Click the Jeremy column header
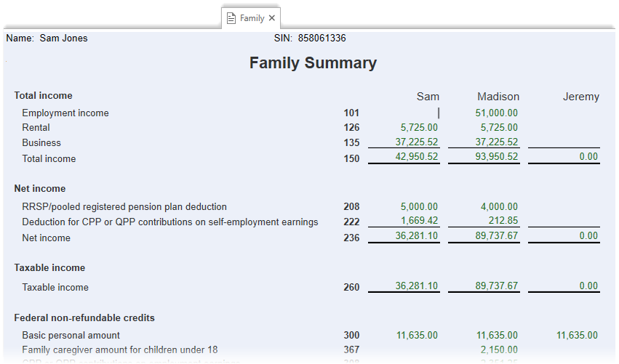The image size is (619, 364). [x=580, y=97]
